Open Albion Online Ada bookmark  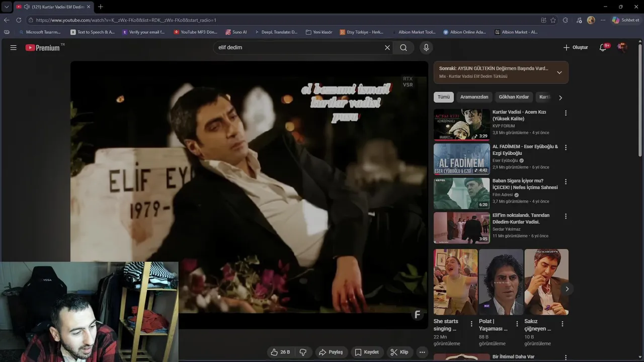(x=464, y=32)
